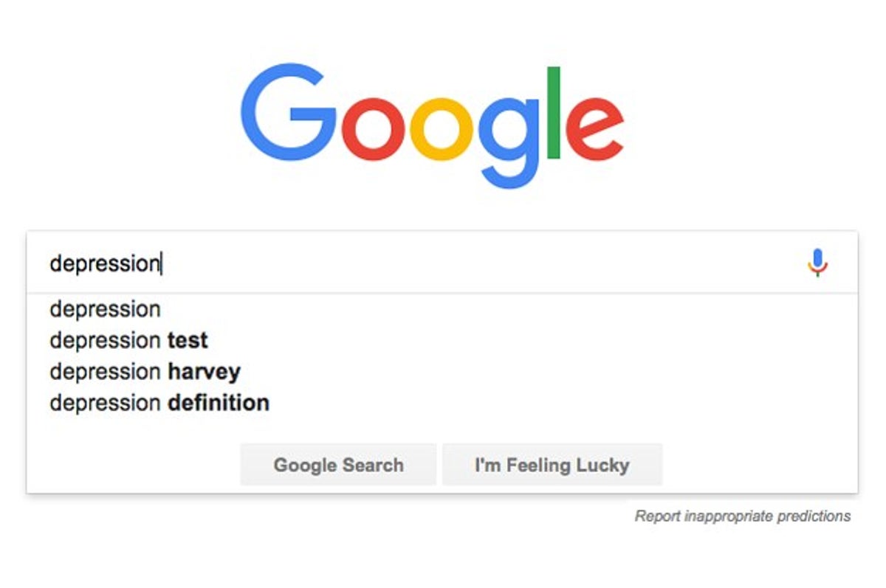Open Report inappropriate predictions link
The width and height of the screenshot is (886, 588).
pos(742,516)
